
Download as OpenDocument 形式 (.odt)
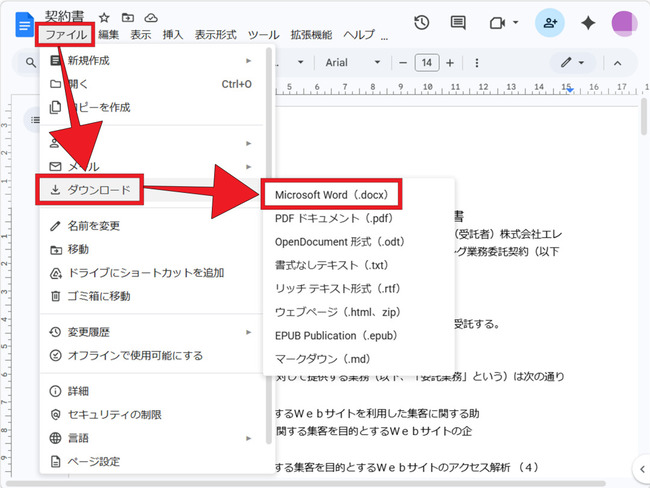[359, 242]
